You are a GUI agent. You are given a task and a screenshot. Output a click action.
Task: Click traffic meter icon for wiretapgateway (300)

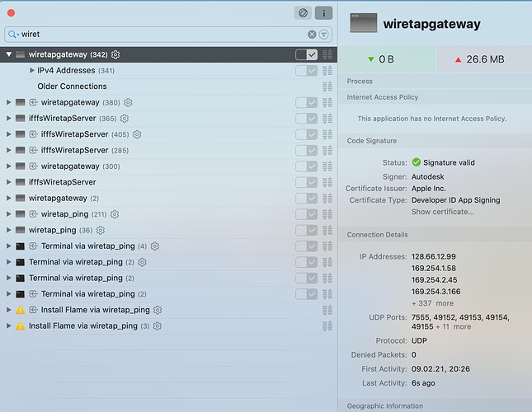point(327,166)
